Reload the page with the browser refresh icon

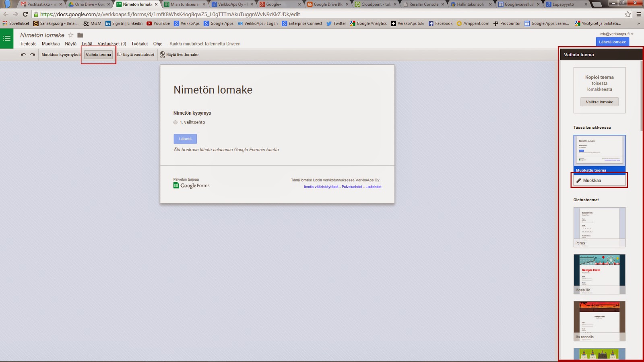pos(25,14)
